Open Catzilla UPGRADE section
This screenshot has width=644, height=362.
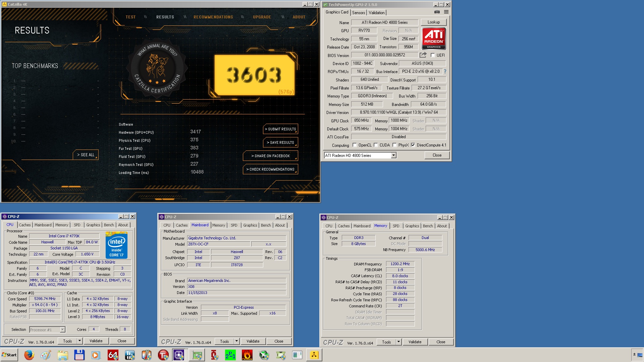pos(262,17)
